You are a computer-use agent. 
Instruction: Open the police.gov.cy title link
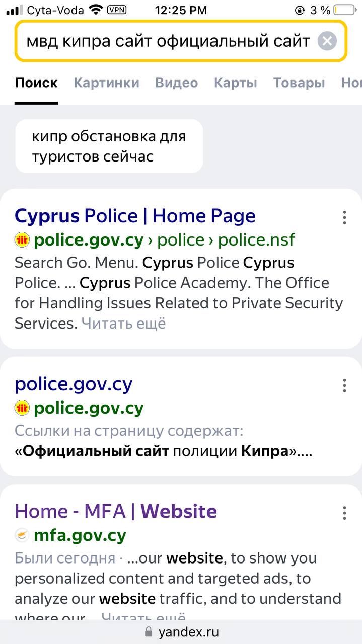(74, 384)
